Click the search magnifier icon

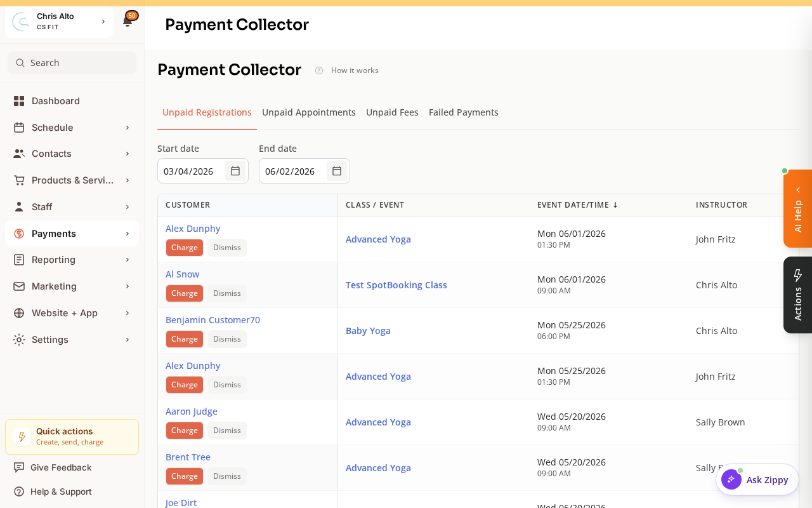20,63
